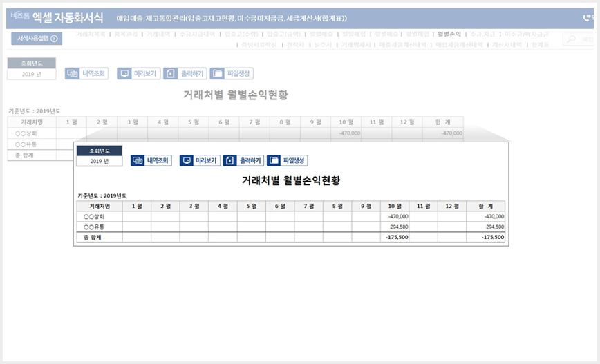The image size is (600, 364).
Task: Open the 거래처목록 menu
Action: click(x=91, y=34)
